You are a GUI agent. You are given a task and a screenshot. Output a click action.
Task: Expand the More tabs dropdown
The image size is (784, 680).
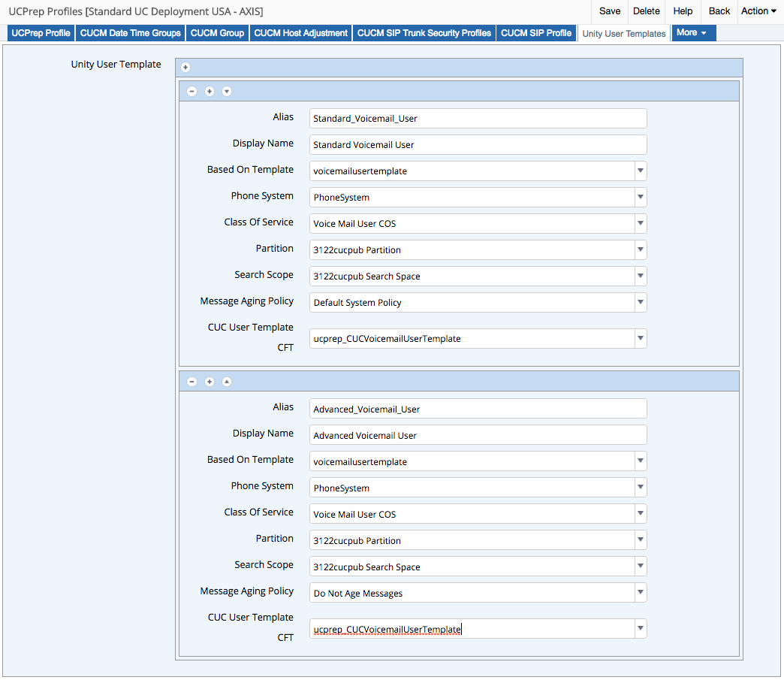pos(692,33)
